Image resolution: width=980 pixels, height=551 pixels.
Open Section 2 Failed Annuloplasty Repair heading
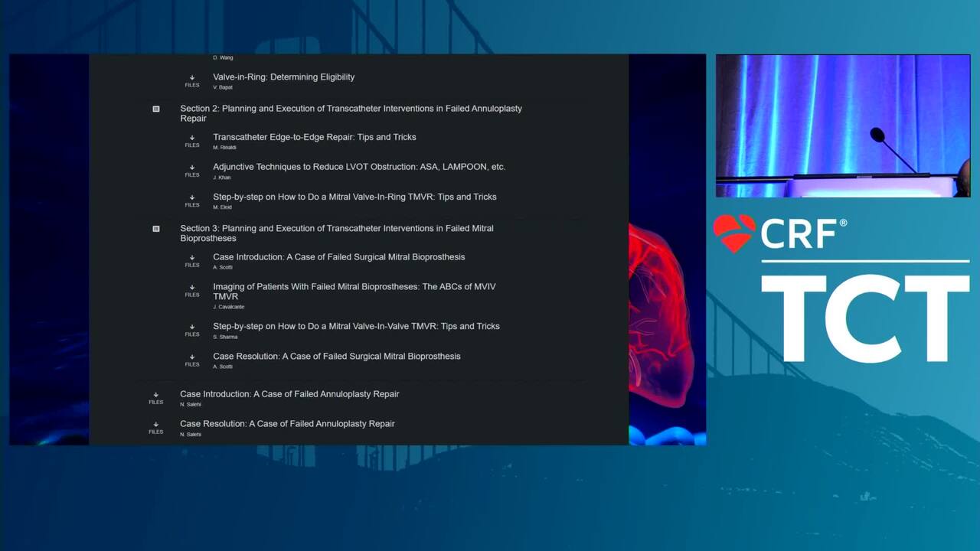(x=351, y=113)
